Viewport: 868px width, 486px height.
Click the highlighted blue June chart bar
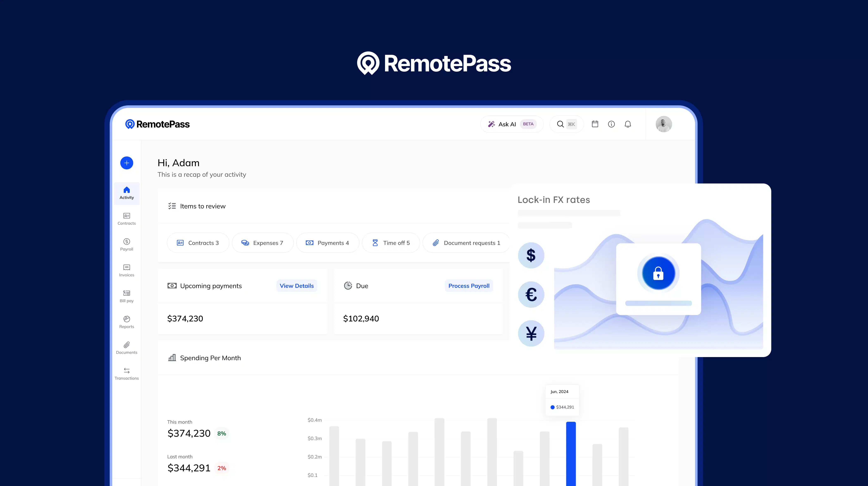(x=571, y=453)
